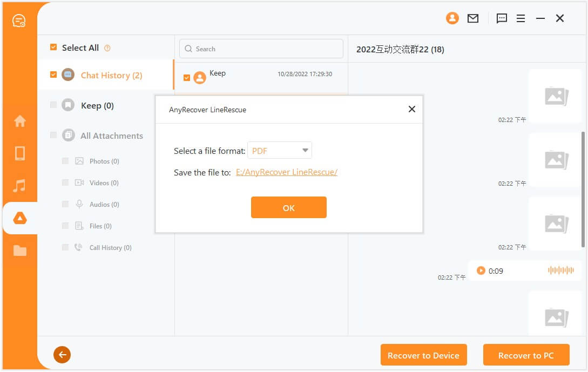Open the user account avatar icon
The width and height of the screenshot is (588, 372).
click(452, 18)
